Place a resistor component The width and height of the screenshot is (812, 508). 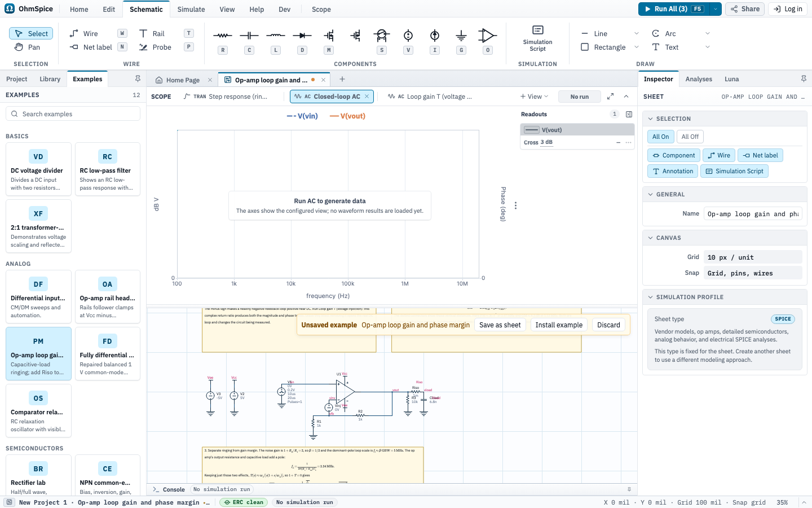point(223,36)
